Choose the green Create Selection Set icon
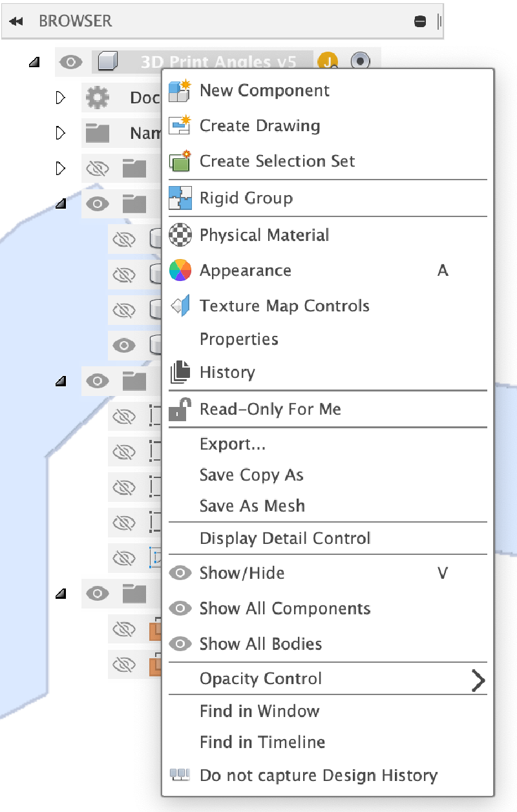The width and height of the screenshot is (517, 812). pos(180,161)
